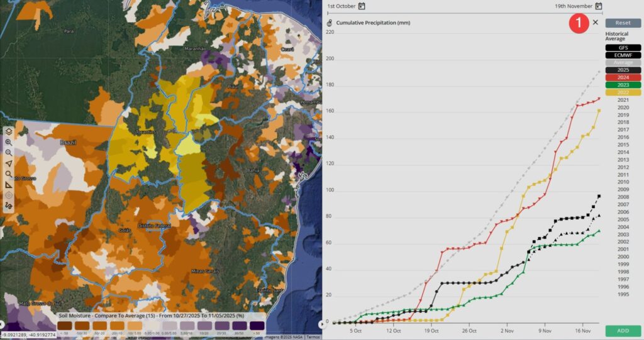The image size is (644, 340).
Task: Click the Reset button
Action: (623, 23)
